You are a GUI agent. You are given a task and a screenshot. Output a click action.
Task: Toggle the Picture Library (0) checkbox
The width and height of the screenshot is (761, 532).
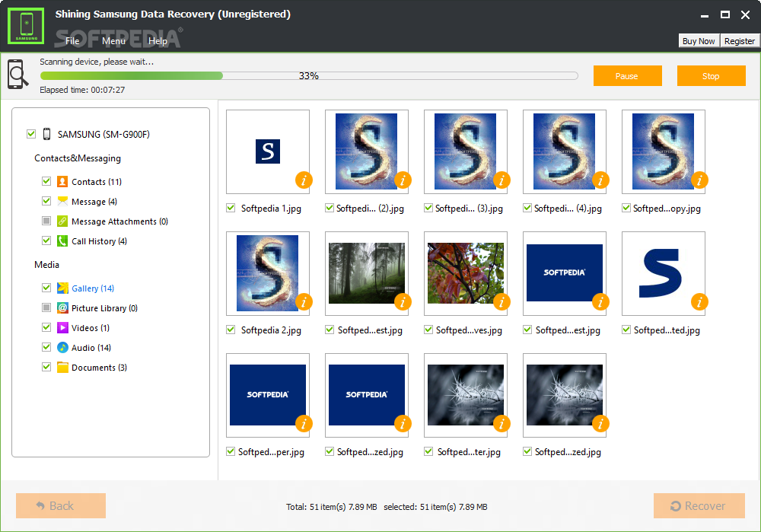point(46,307)
